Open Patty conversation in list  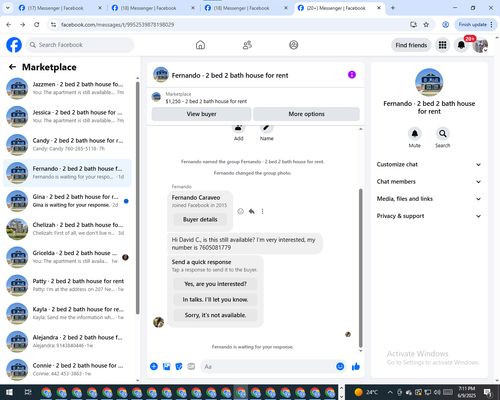click(67, 285)
